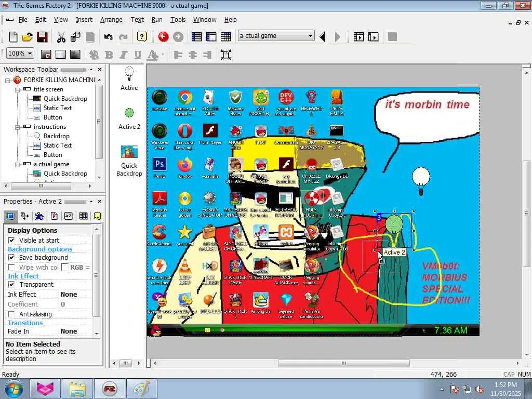The image size is (532, 399).
Task: Click the Cut scissors icon
Action: pos(61,37)
